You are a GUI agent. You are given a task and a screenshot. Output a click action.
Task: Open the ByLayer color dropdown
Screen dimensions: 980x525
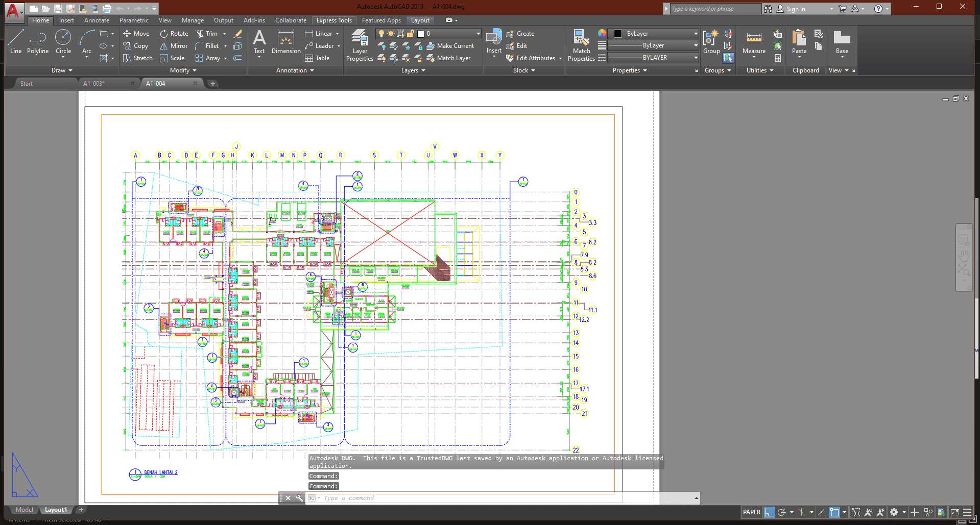(x=696, y=34)
